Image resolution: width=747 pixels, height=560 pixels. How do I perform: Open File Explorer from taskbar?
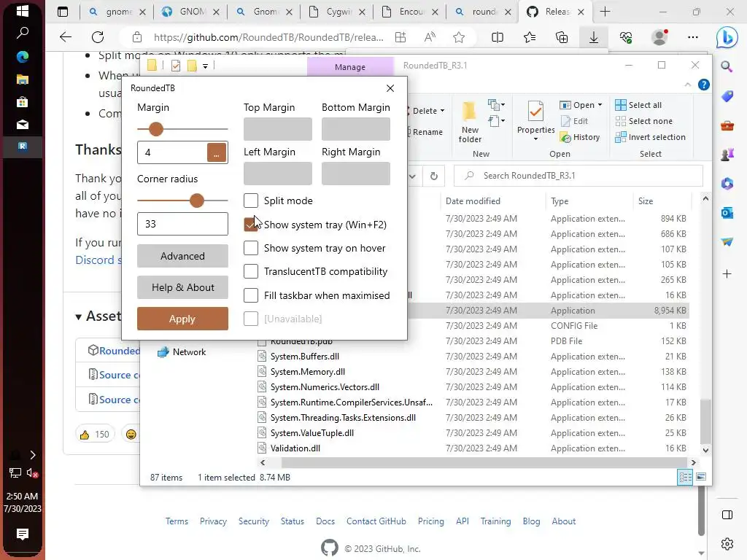coord(23,79)
